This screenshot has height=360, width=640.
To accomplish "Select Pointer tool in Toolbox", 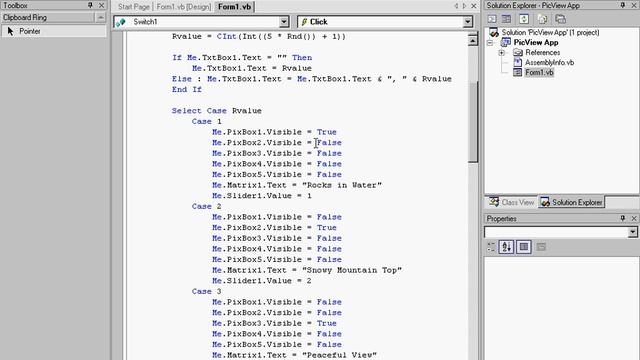I will coord(53,31).
